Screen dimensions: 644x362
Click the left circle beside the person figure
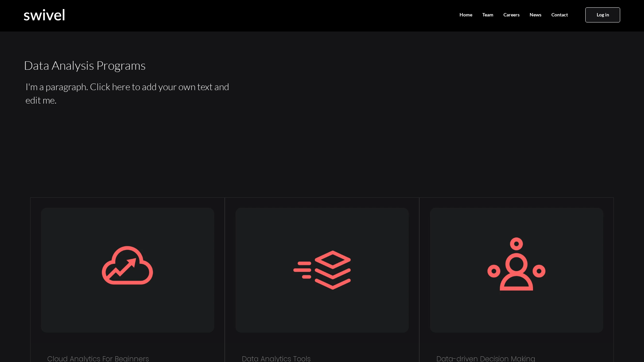(494, 271)
